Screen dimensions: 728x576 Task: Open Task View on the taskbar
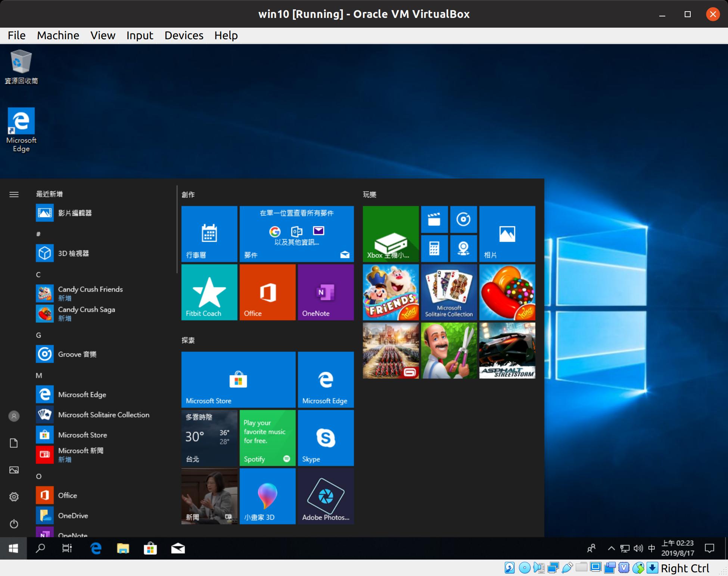pyautogui.click(x=67, y=548)
